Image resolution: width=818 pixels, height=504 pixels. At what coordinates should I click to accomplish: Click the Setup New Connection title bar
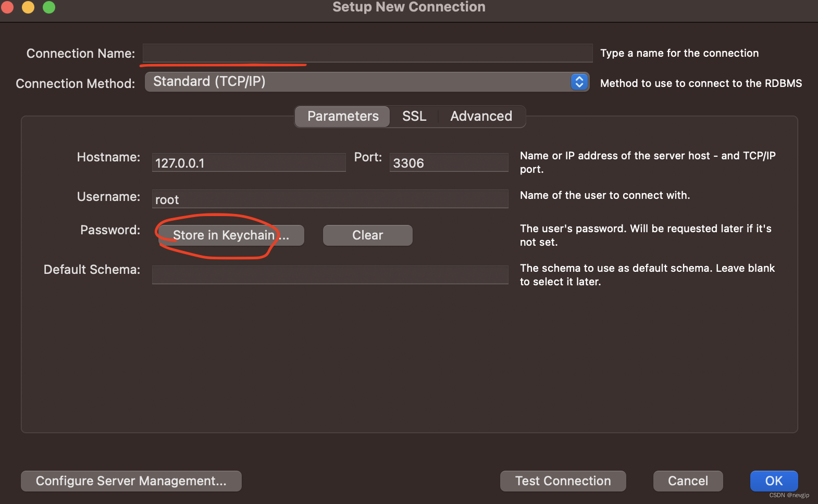tap(409, 7)
